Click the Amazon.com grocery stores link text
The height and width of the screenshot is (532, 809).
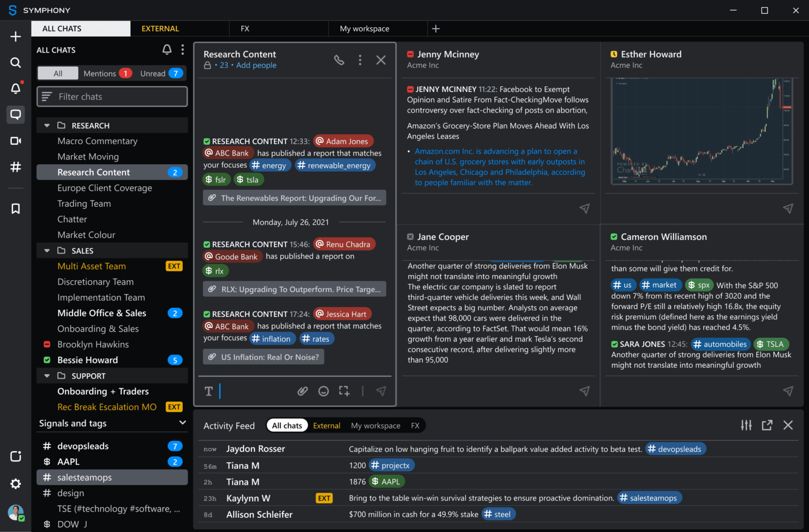[500, 167]
